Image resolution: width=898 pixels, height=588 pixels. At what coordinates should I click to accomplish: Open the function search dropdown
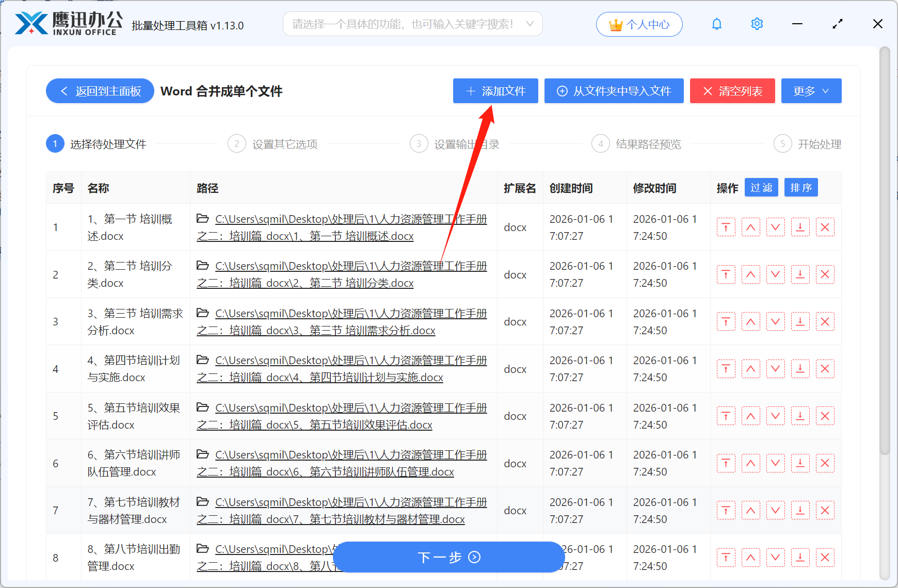(x=411, y=24)
